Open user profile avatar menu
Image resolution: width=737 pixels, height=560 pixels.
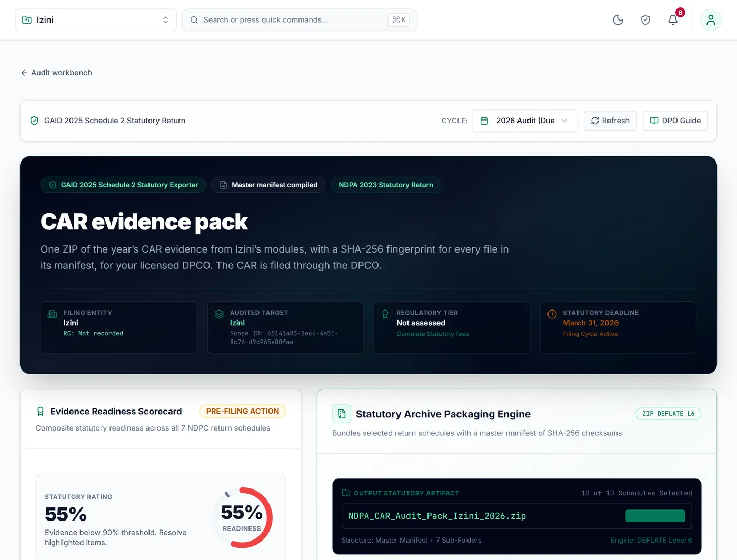(x=711, y=20)
